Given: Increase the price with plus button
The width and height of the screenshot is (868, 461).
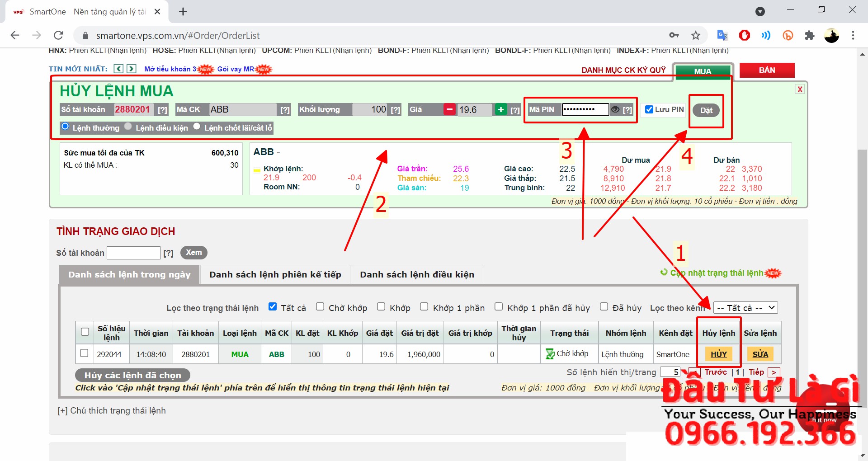Looking at the screenshot, I should [x=501, y=109].
